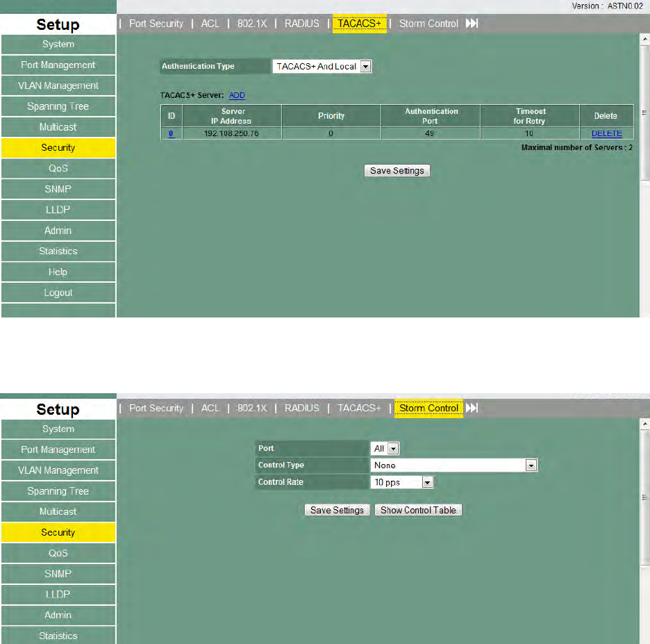Open QoS in upper sidebar
Screen dimensions: 650x644
coord(58,169)
